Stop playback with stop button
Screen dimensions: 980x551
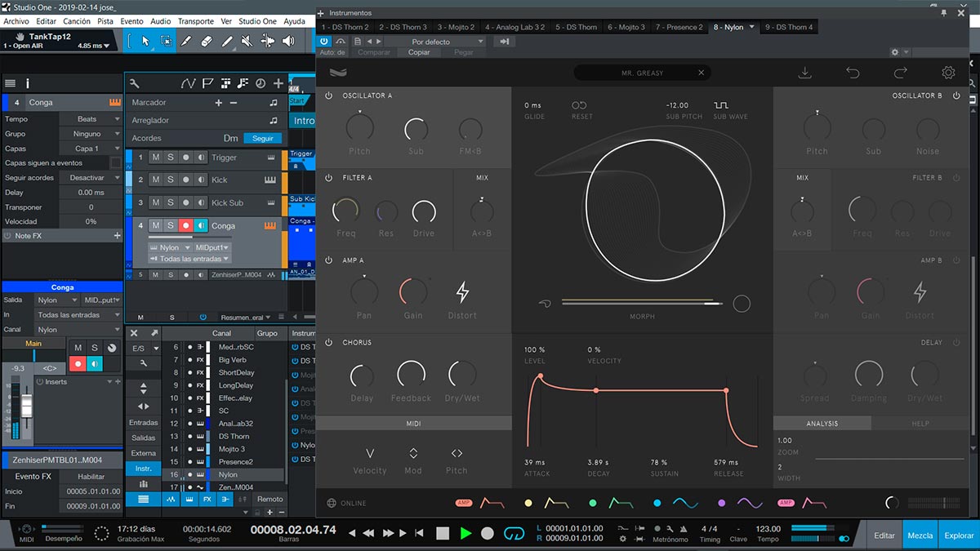442,533
